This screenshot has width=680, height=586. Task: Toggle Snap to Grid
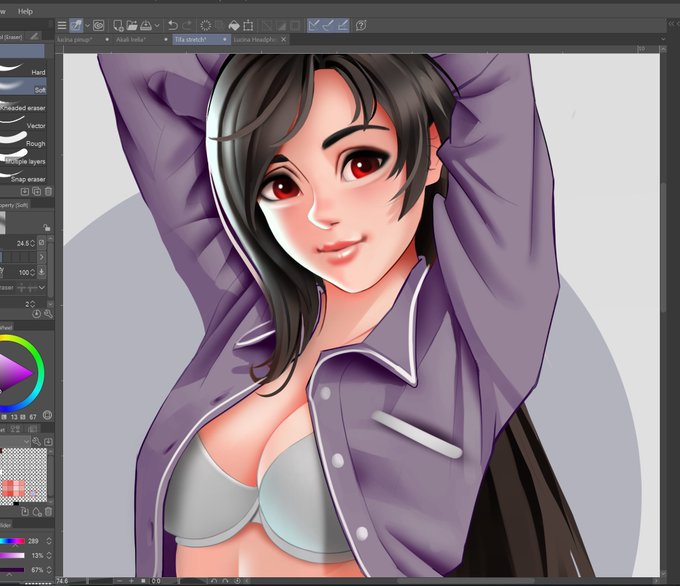tap(343, 26)
